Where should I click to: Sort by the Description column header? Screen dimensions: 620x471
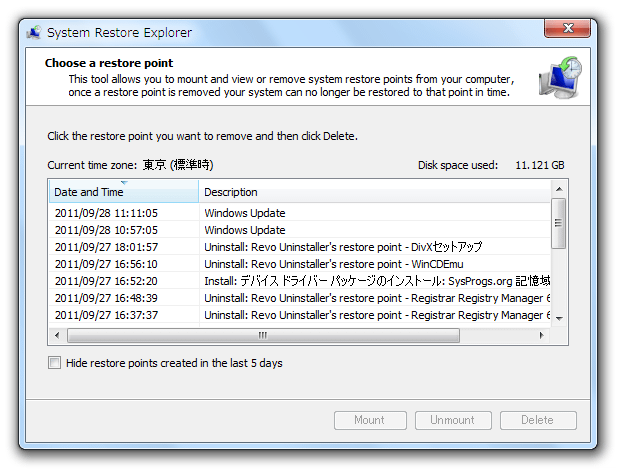point(374,192)
